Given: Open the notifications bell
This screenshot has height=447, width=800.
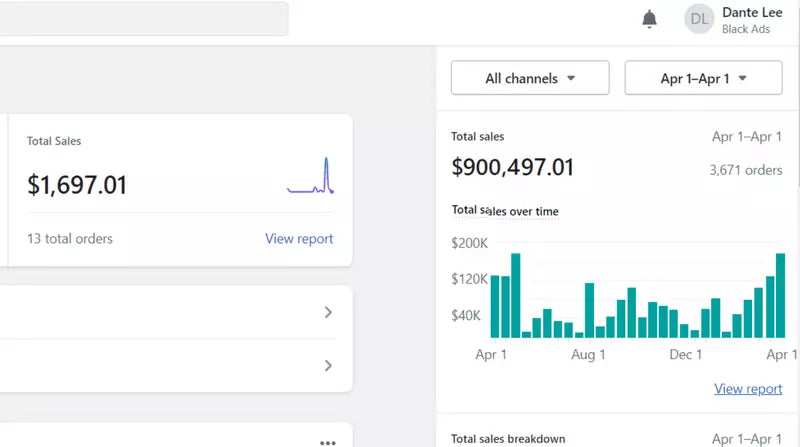Looking at the screenshot, I should (x=649, y=19).
